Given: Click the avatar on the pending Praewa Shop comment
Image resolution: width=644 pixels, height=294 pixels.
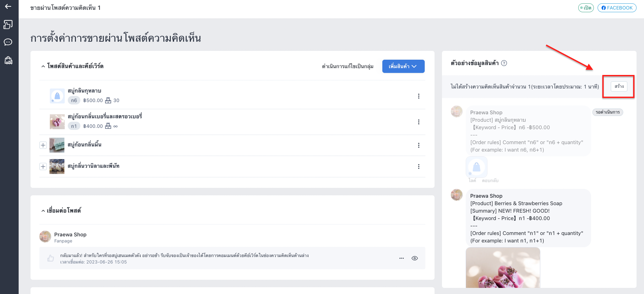Looking at the screenshot, I should [457, 111].
